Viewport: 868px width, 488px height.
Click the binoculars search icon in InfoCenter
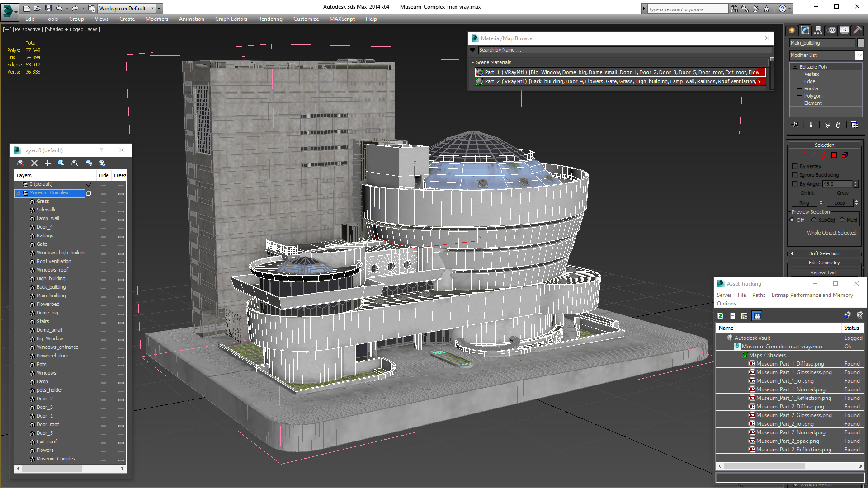point(734,9)
